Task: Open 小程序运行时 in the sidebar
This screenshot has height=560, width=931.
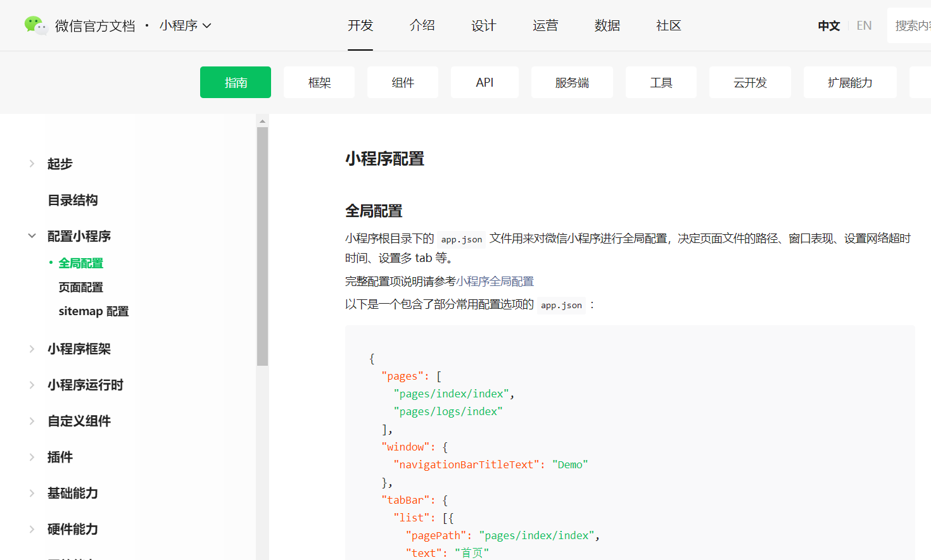Action: (85, 385)
